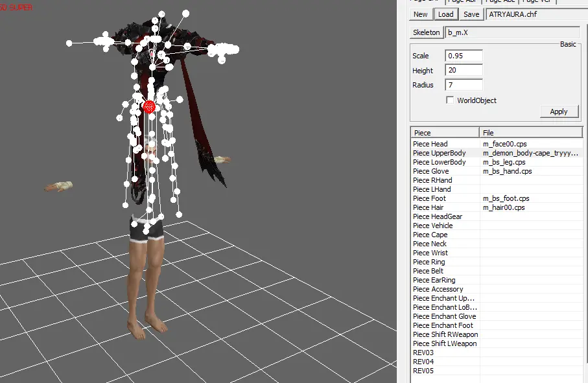The height and width of the screenshot is (383, 588).
Task: Select the red highlighted bone node
Action: coord(149,107)
